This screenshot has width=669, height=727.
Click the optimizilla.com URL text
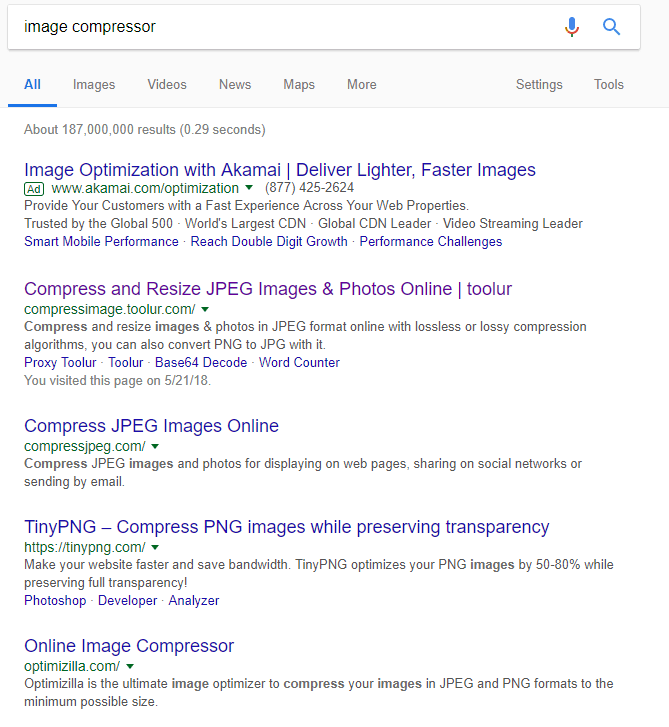72,667
